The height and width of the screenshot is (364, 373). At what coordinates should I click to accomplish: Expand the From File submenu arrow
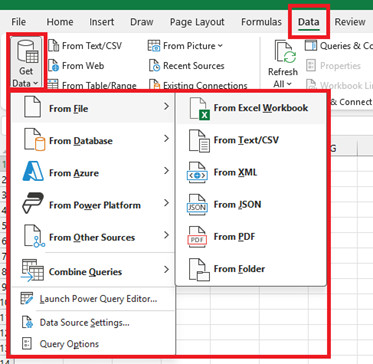(166, 107)
